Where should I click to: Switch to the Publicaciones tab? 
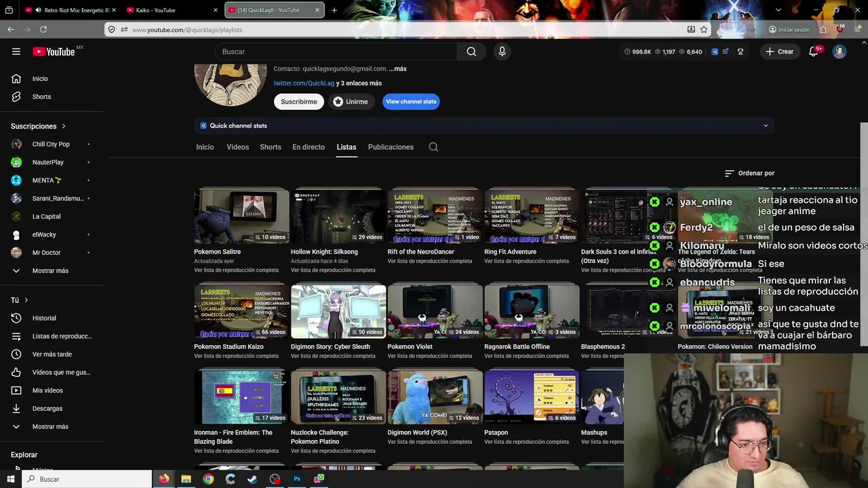point(391,147)
